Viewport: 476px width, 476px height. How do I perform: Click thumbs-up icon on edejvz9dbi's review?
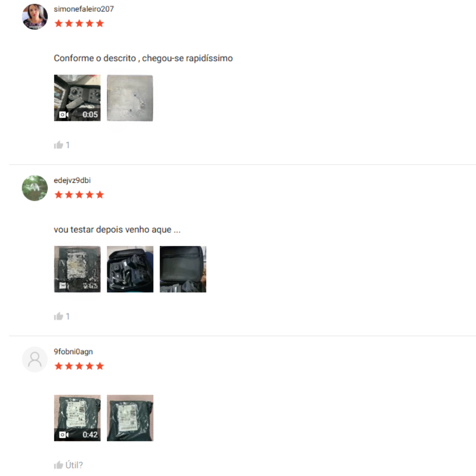click(x=58, y=316)
